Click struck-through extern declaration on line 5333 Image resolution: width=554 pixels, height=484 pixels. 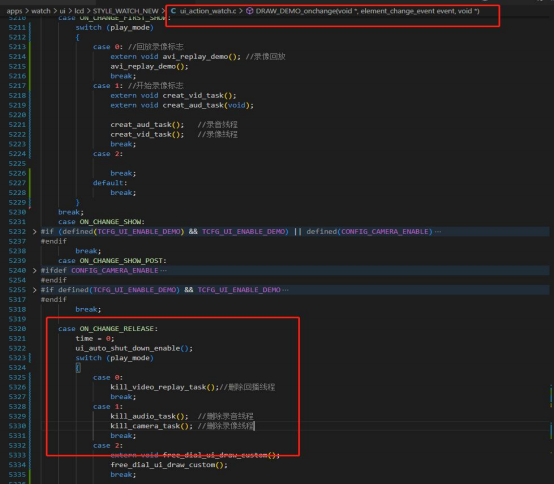point(195,455)
